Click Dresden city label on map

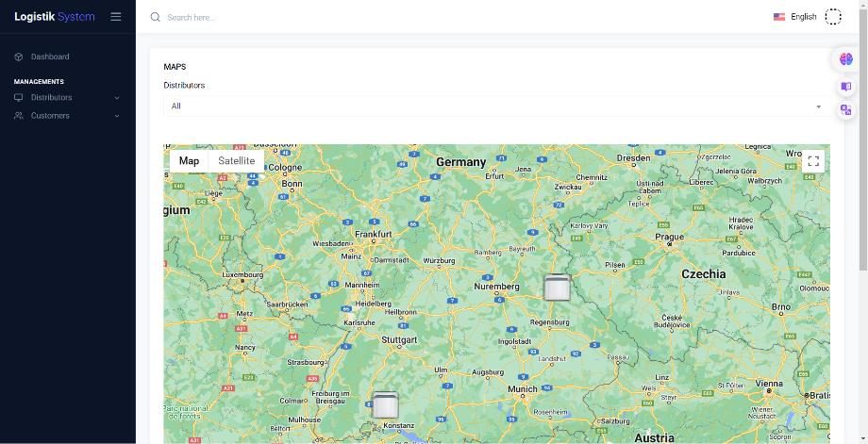tap(633, 157)
